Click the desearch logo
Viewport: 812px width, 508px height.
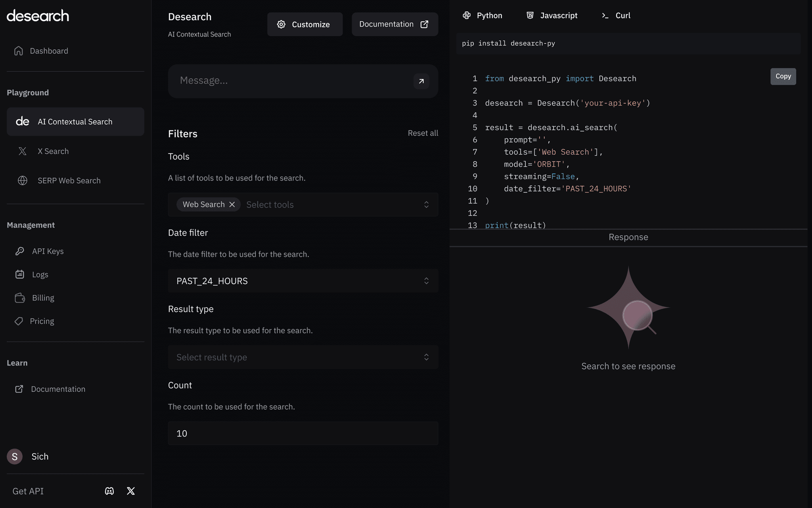pyautogui.click(x=38, y=15)
